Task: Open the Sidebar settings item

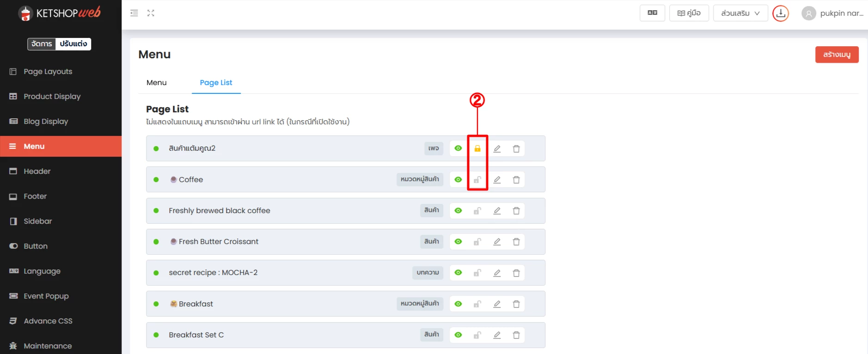Action: click(61, 221)
